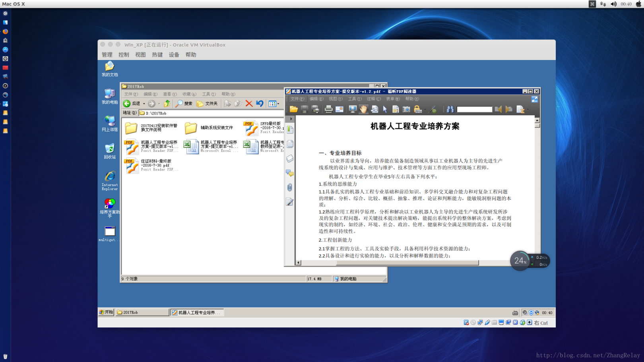Click the binoculars Search icon in Foxit
The image size is (644, 362).
450,109
